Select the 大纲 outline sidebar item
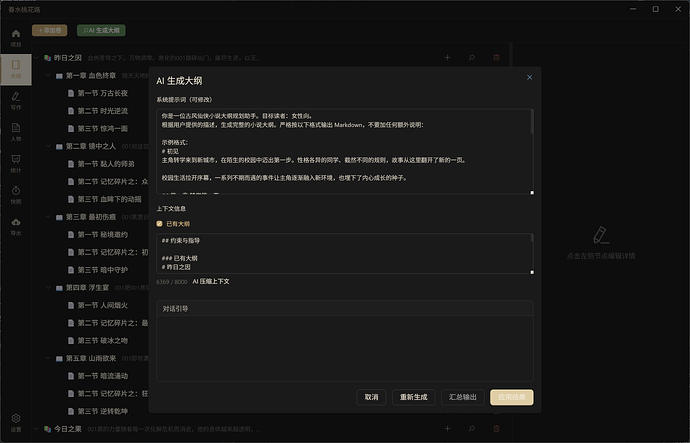The width and height of the screenshot is (690, 443). pyautogui.click(x=16, y=70)
